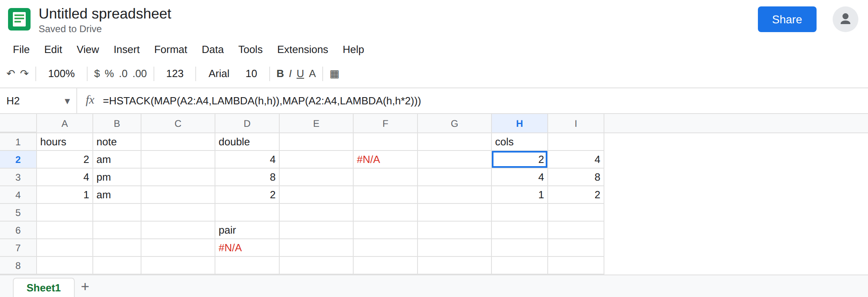
Task: Select the 'hours' cell
Action: [x=65, y=142]
